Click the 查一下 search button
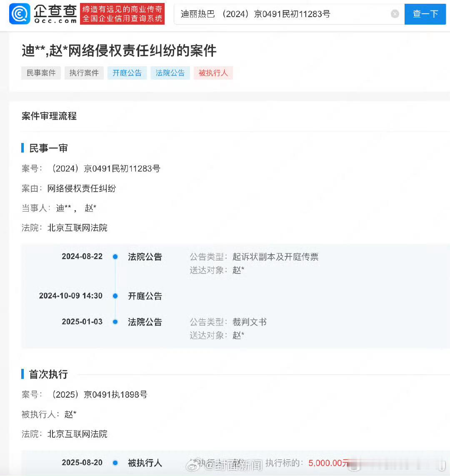Screen dimensions: 450x476 tap(425, 14)
